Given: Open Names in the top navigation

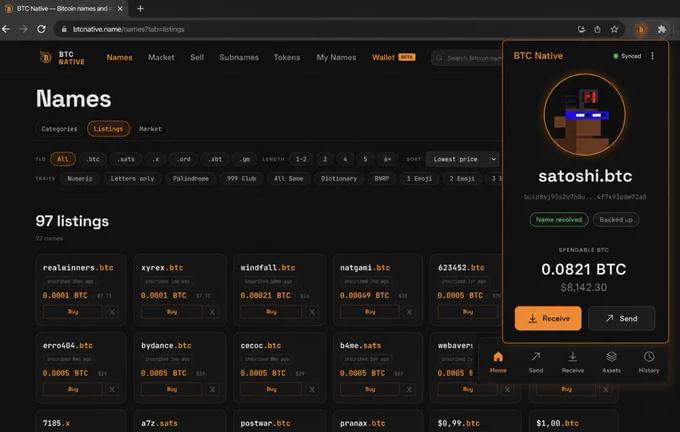Looking at the screenshot, I should point(119,57).
